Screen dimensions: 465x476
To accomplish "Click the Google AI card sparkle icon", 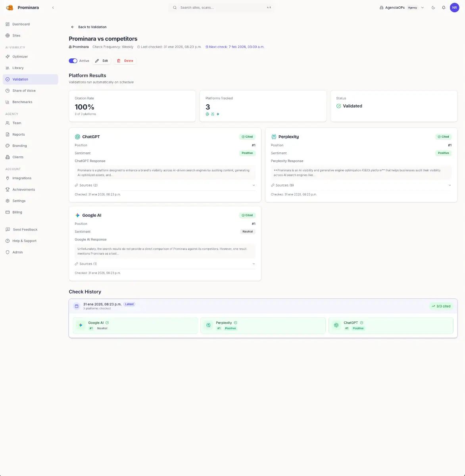I will click(77, 215).
